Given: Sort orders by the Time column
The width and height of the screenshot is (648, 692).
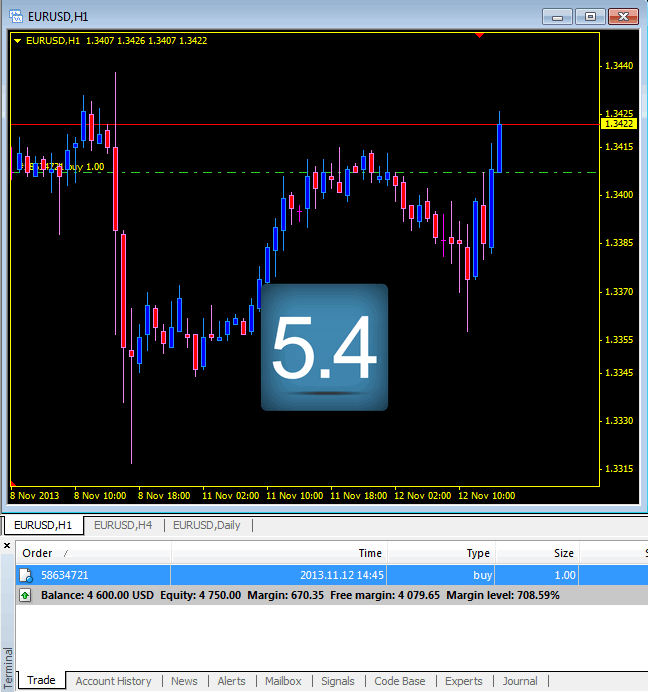Looking at the screenshot, I should click(369, 553).
